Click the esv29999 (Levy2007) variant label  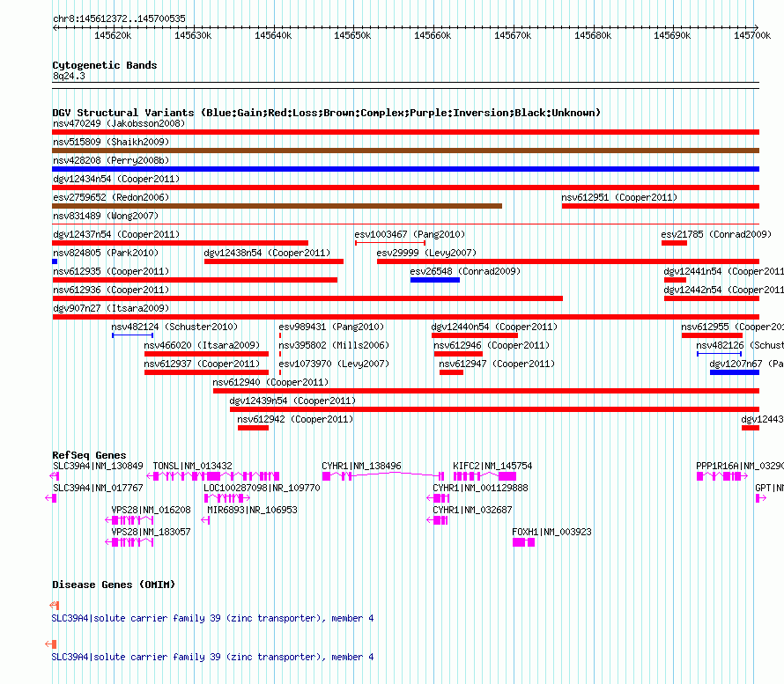(x=426, y=253)
